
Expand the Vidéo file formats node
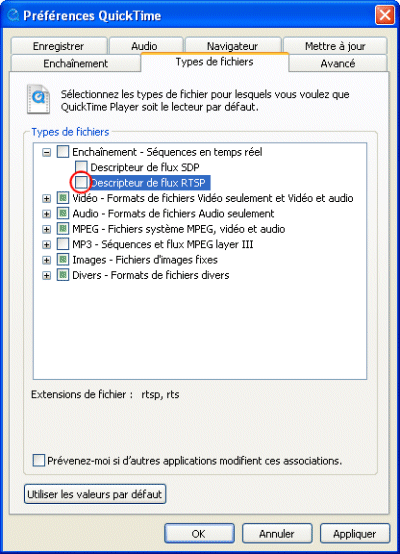(46, 199)
